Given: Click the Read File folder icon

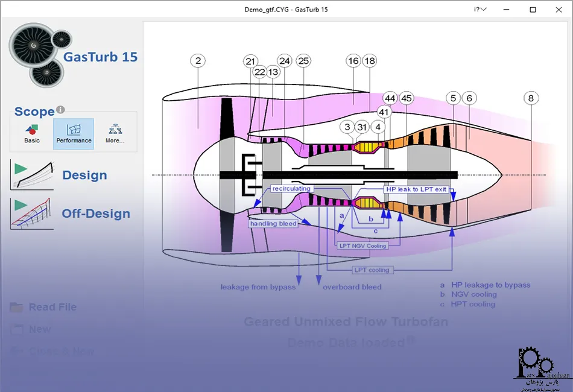Looking at the screenshot, I should (x=16, y=307).
